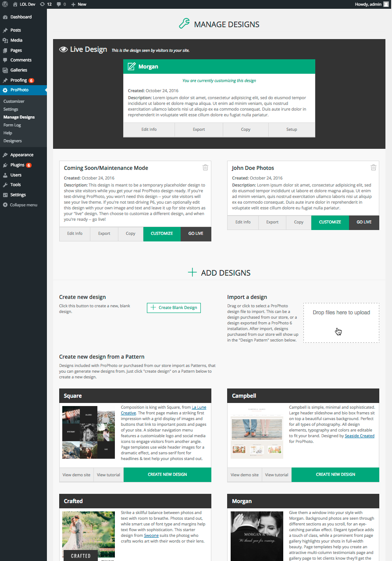This screenshot has width=392, height=561.
Task: Open the Campbell pattern preview thumbnail
Action: click(257, 432)
